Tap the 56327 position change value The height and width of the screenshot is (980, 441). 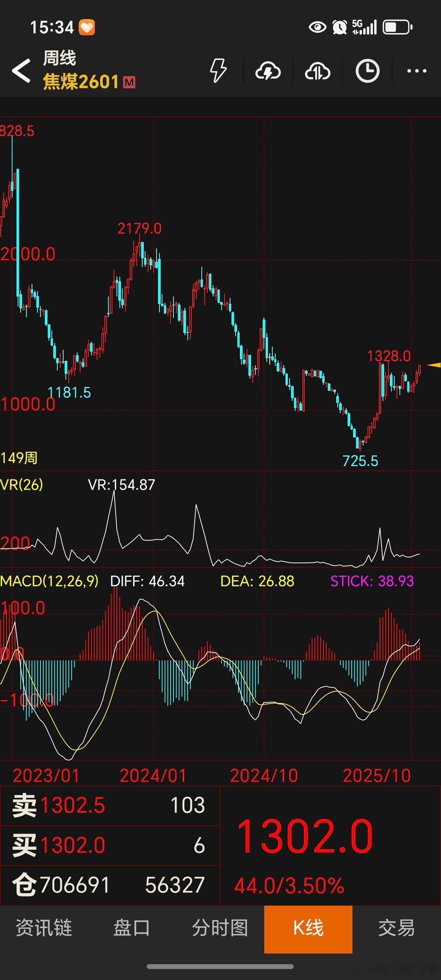[x=175, y=885]
